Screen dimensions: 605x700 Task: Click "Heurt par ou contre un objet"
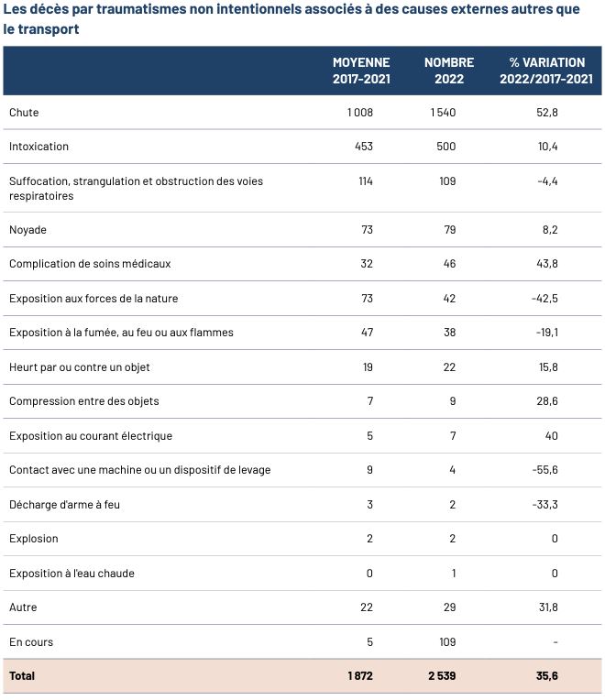[x=80, y=367]
